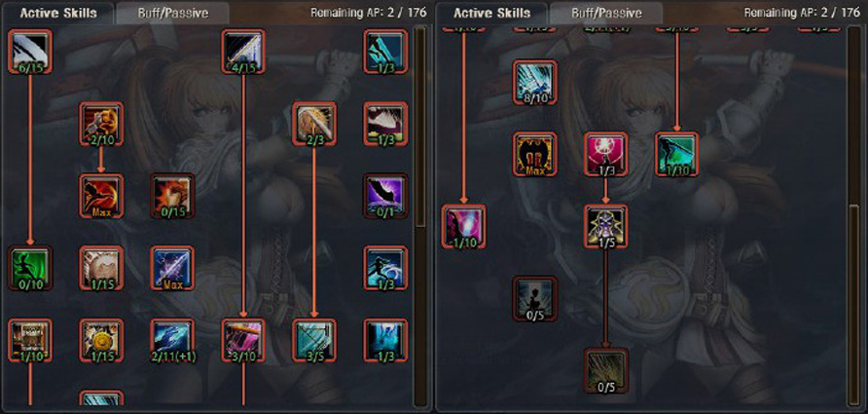Choose the purple armored figure skill at 1/5

[x=606, y=226]
